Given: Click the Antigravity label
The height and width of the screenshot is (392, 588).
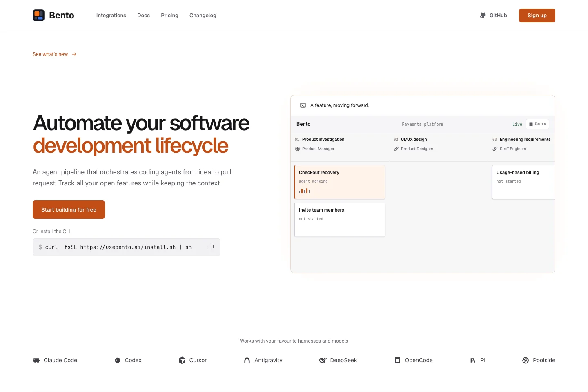Looking at the screenshot, I should tap(268, 360).
